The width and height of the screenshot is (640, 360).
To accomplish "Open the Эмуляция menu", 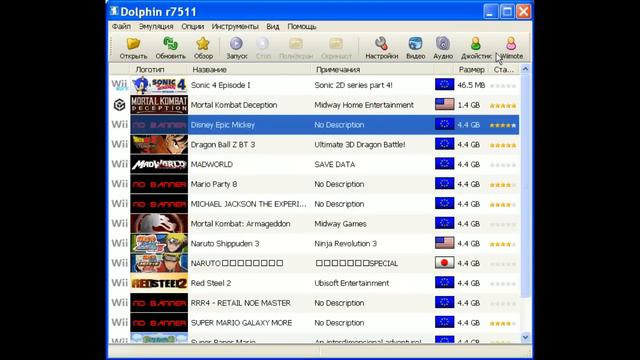I will point(156,27).
